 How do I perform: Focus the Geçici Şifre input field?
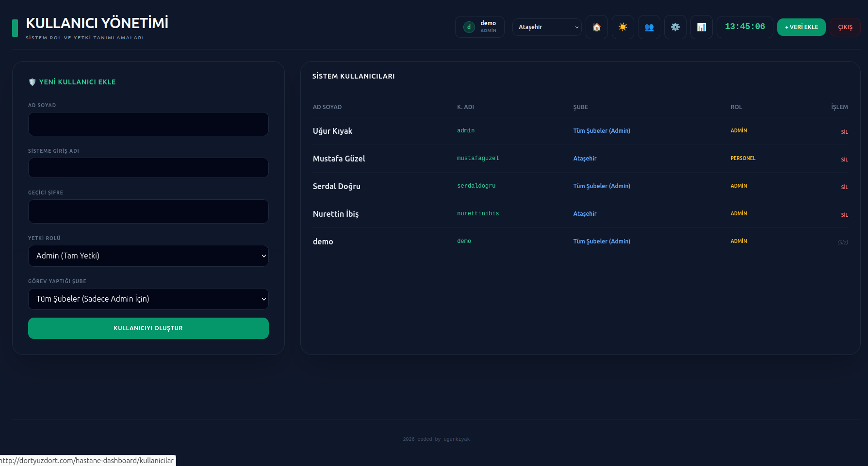point(148,211)
